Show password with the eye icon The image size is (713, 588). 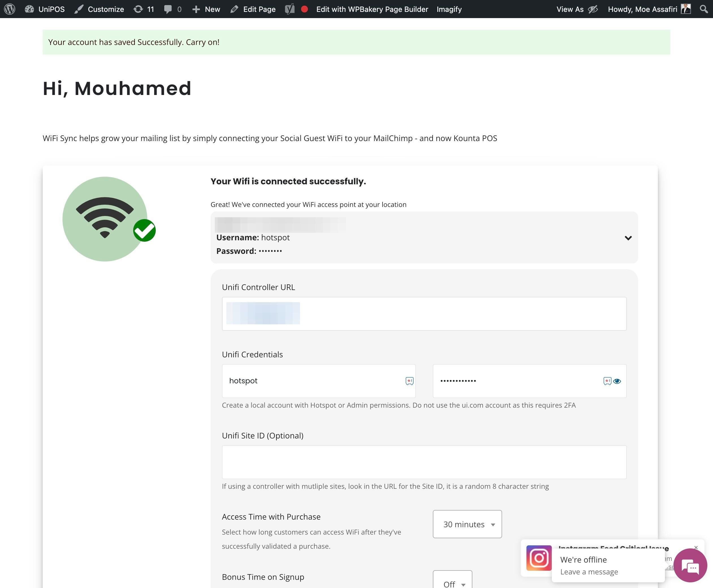tap(617, 381)
